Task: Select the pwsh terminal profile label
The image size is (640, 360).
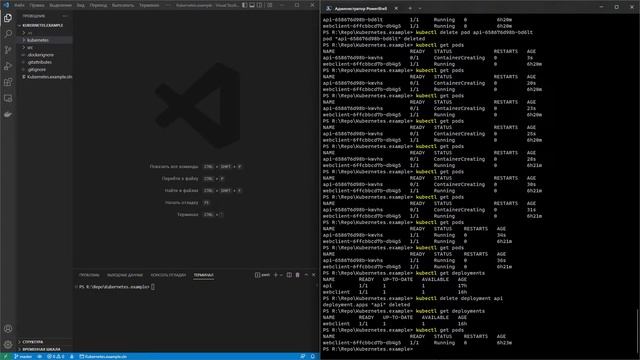Action: coord(262,275)
